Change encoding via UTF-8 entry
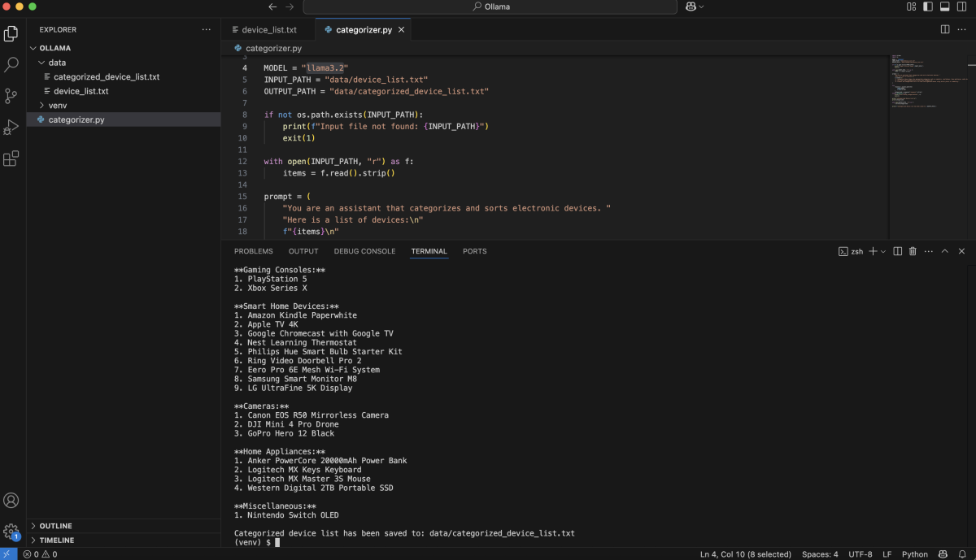 coord(861,554)
